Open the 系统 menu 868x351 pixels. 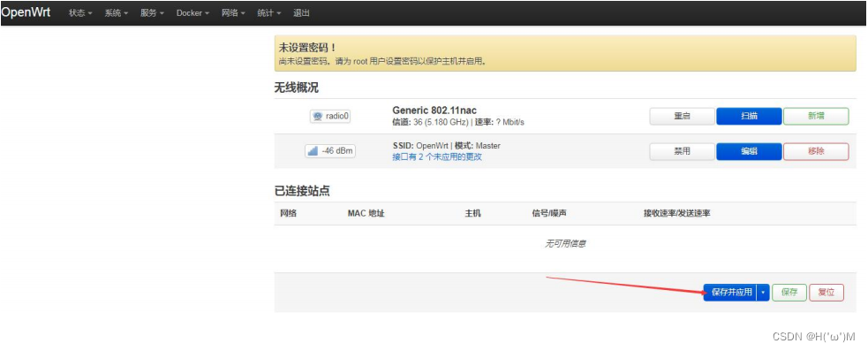point(117,12)
